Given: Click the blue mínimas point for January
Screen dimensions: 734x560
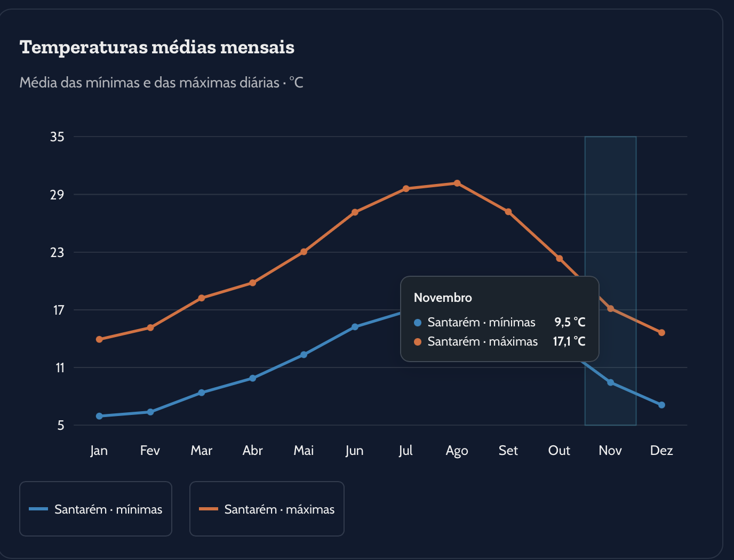Looking at the screenshot, I should [99, 416].
